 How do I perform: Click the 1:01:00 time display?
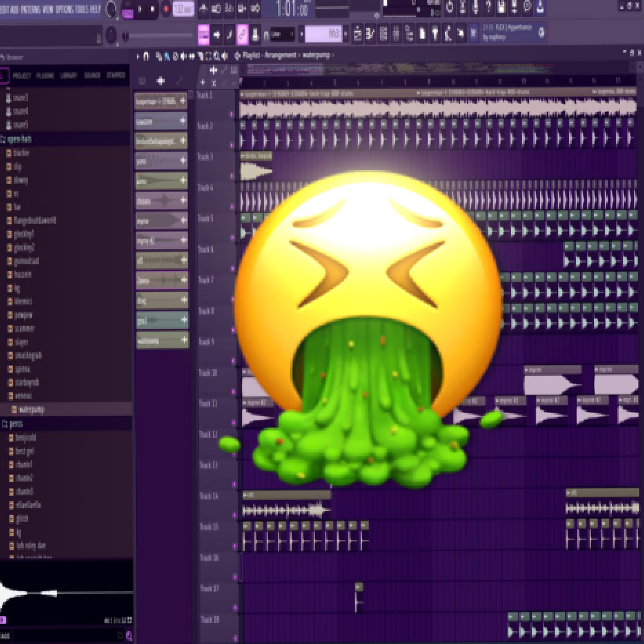[292, 9]
